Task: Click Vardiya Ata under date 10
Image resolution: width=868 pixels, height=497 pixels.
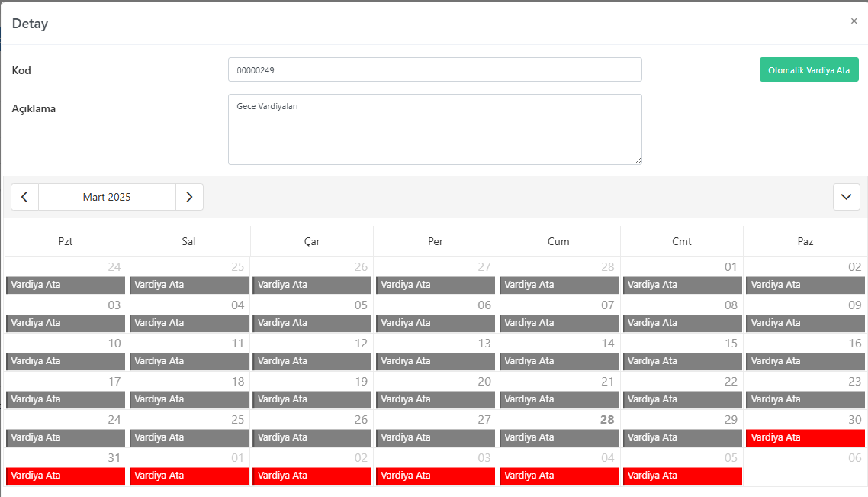Action: click(x=66, y=361)
